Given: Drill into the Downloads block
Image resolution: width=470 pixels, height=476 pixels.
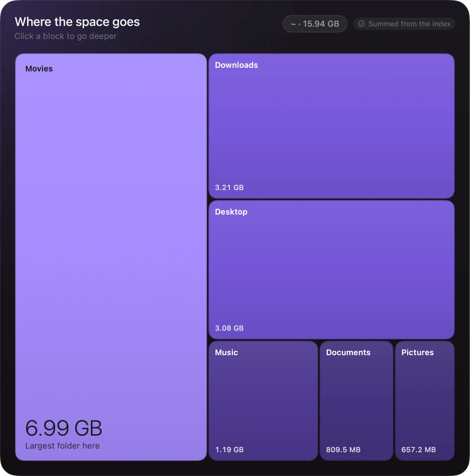Looking at the screenshot, I should point(332,126).
